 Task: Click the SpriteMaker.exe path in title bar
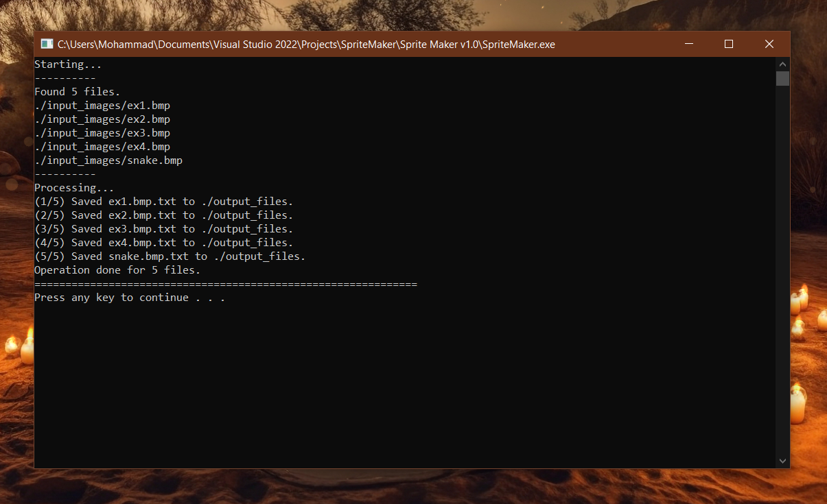click(x=306, y=45)
